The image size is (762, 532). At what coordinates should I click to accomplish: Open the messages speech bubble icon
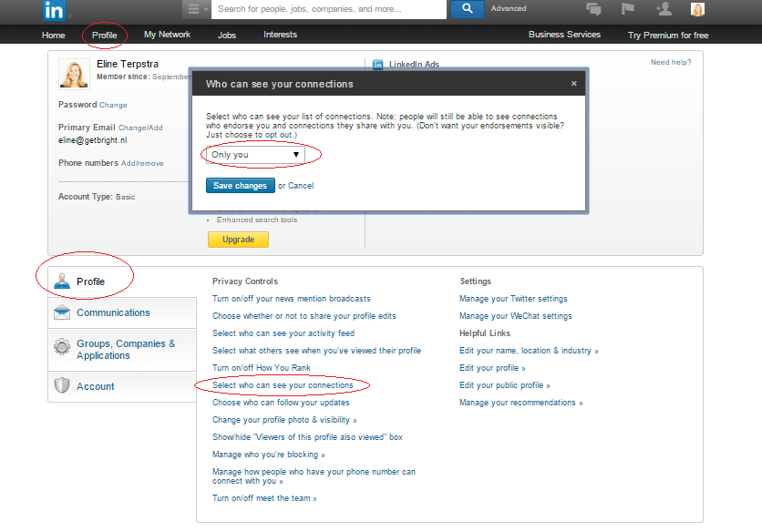pyautogui.click(x=593, y=9)
